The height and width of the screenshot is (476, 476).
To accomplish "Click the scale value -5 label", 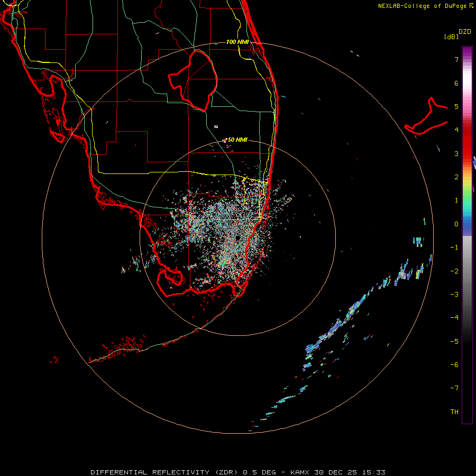I will click(454, 342).
